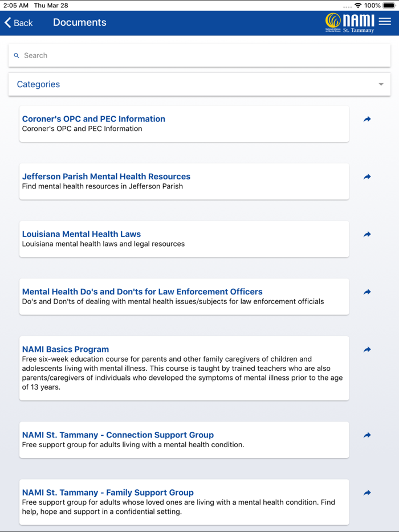
Task: Click 'Louisiana mental health laws and legal resources' text
Action: pyautogui.click(x=104, y=244)
